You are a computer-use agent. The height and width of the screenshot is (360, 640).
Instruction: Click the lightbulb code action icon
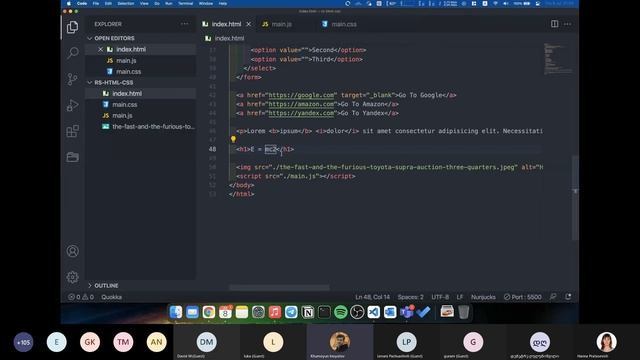[233, 140]
